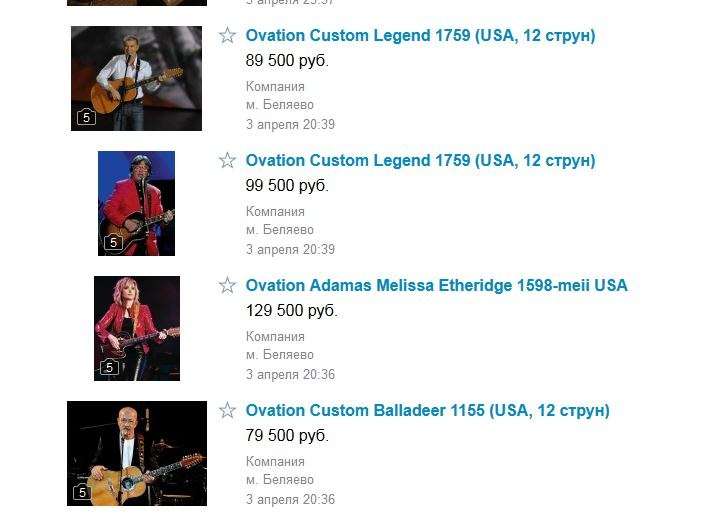701x516 pixels.
Task: View thumbnail of bald man playing 12-string guitar
Action: (x=137, y=453)
